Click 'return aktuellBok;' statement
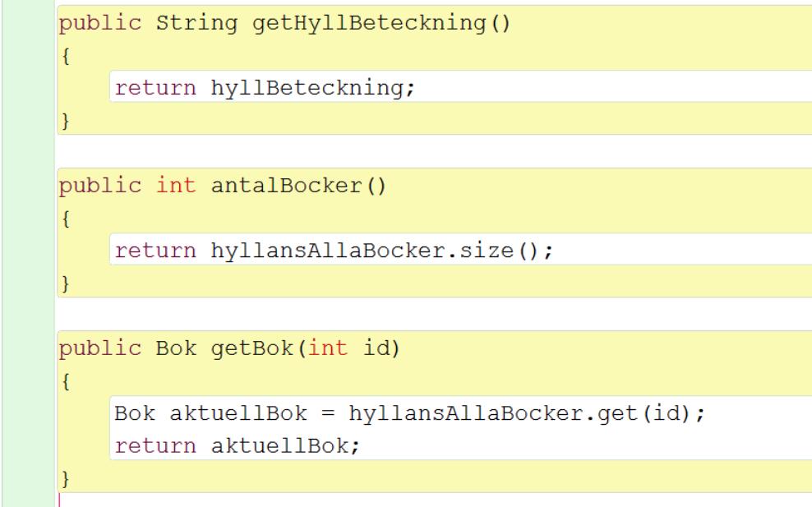The height and width of the screenshot is (507, 812). point(238,446)
